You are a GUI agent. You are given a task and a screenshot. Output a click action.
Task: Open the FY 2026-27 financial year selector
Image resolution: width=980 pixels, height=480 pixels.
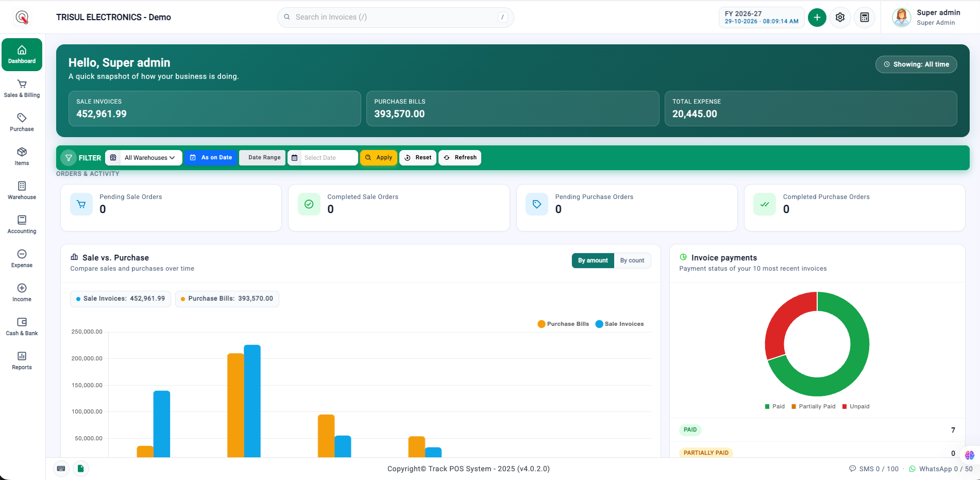[x=762, y=18]
